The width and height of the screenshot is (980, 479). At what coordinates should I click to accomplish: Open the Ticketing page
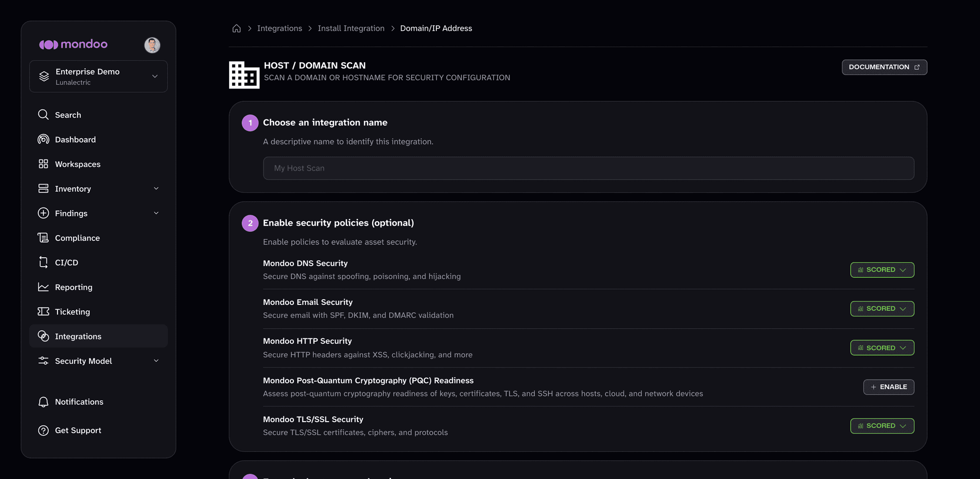[99, 312]
